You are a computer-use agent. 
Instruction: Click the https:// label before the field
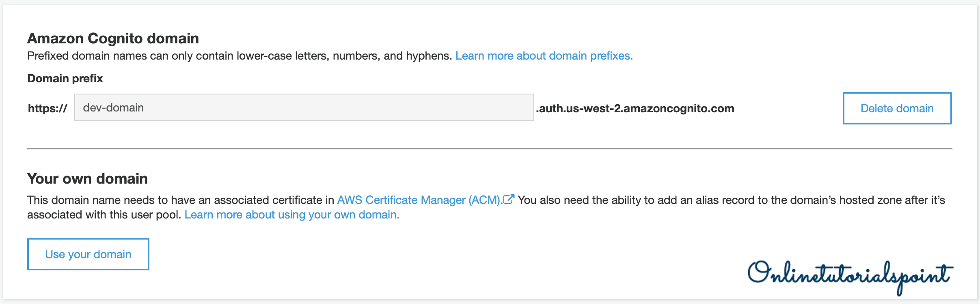tap(47, 109)
